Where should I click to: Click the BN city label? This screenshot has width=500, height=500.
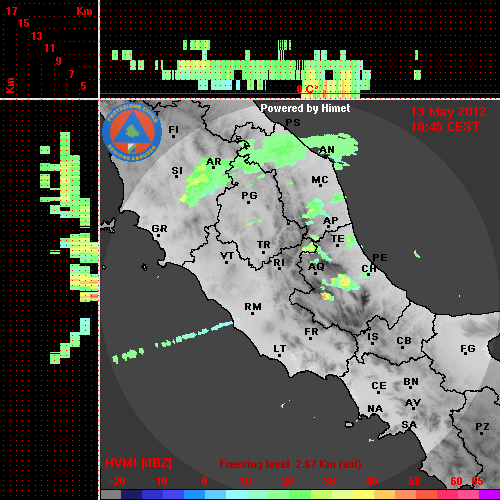click(x=411, y=382)
